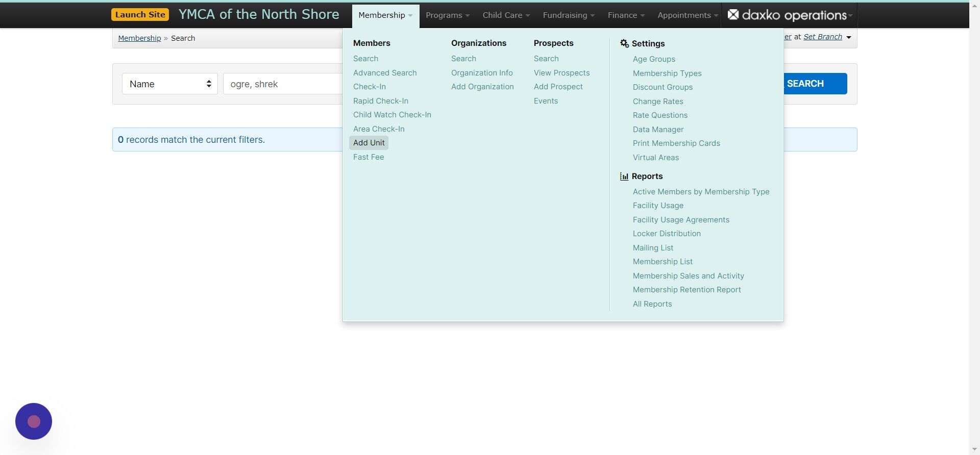Screen dimensions: 980x455
Task: Open Fast Fee
Action: [x=369, y=157]
